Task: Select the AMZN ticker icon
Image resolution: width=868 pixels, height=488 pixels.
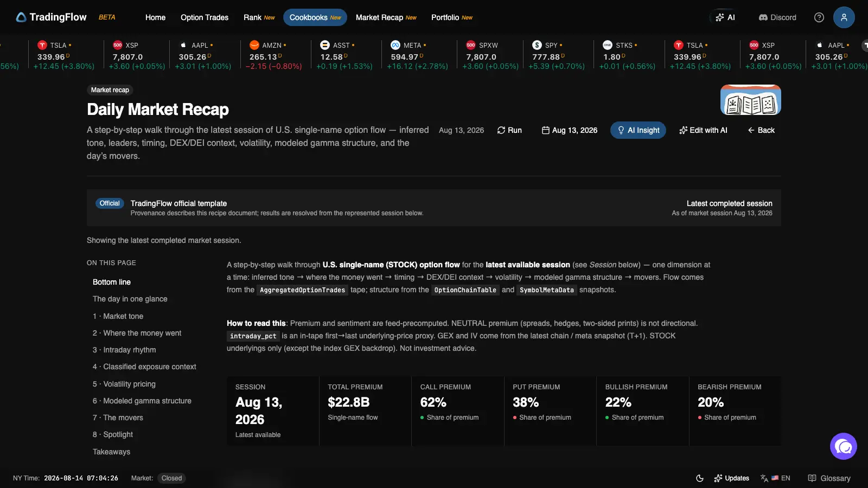Action: point(254,45)
